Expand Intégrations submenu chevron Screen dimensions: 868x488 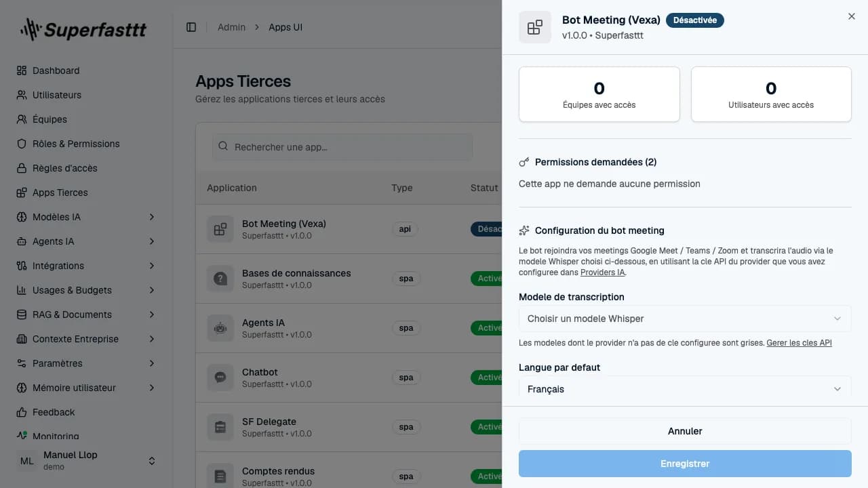(x=152, y=266)
